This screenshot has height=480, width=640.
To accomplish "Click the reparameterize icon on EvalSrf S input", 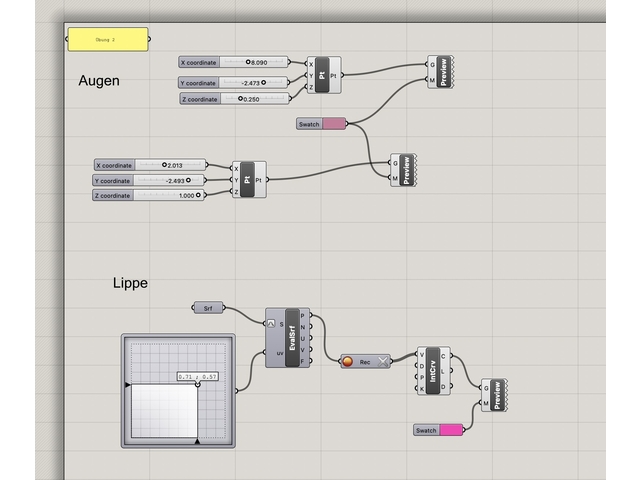I will point(271,324).
